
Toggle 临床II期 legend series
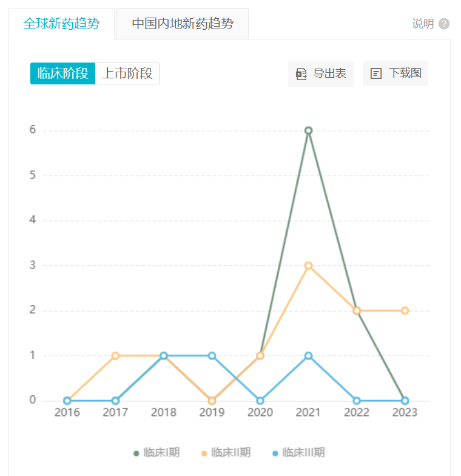tap(226, 453)
